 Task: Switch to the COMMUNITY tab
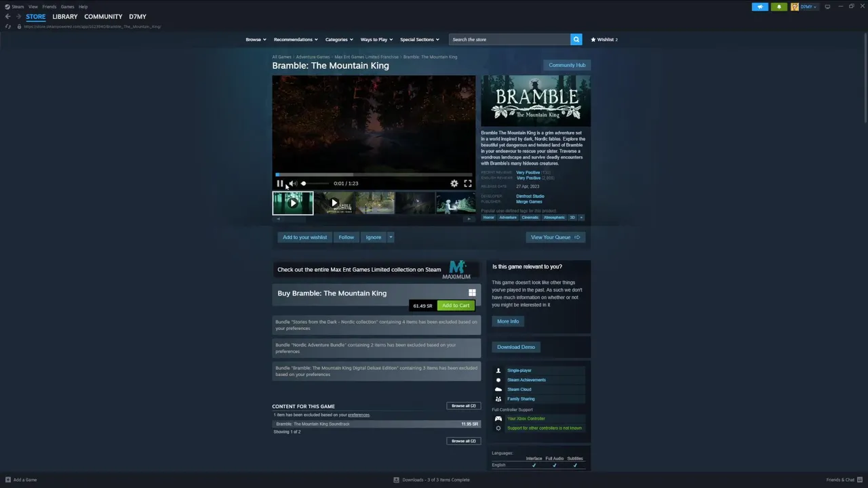click(x=103, y=16)
